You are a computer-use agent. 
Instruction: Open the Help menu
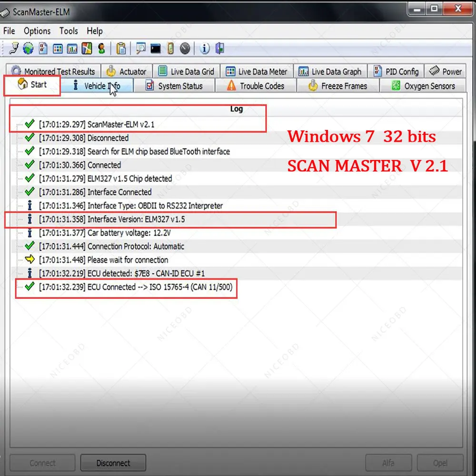(x=95, y=31)
